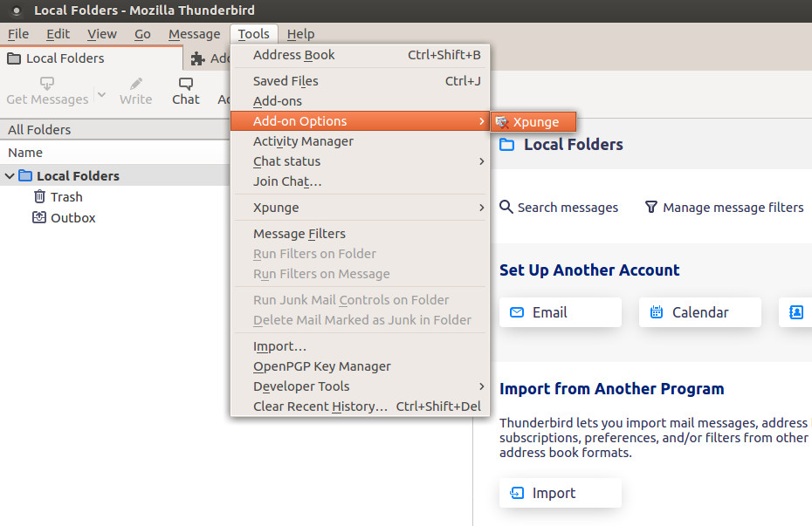Viewport: 812px width, 526px height.
Task: Open the File menu
Action: (18, 34)
